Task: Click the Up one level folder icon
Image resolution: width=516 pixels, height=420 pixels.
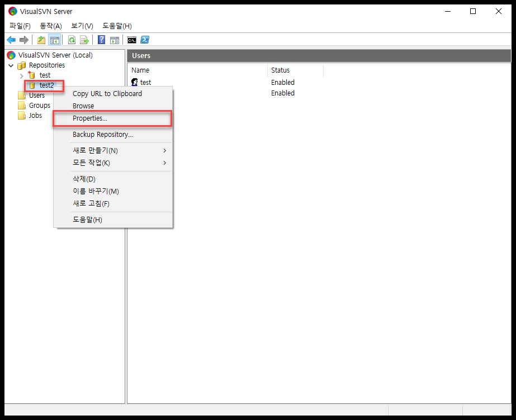Action: pyautogui.click(x=41, y=40)
